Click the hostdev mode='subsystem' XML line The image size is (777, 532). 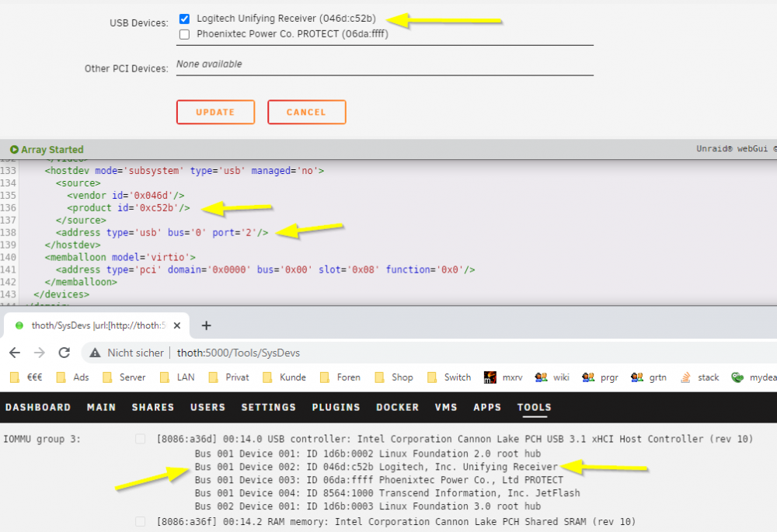[184, 170]
